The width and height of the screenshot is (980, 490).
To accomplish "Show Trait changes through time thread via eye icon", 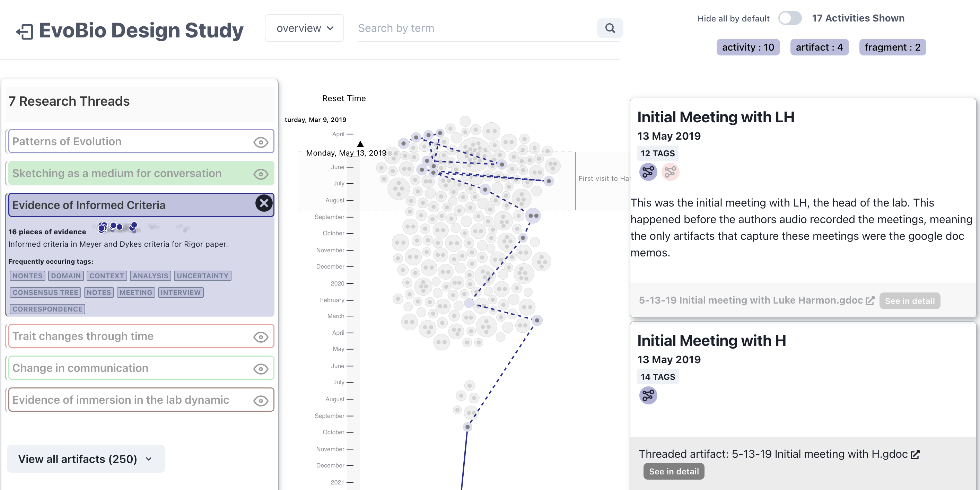I will 261,337.
